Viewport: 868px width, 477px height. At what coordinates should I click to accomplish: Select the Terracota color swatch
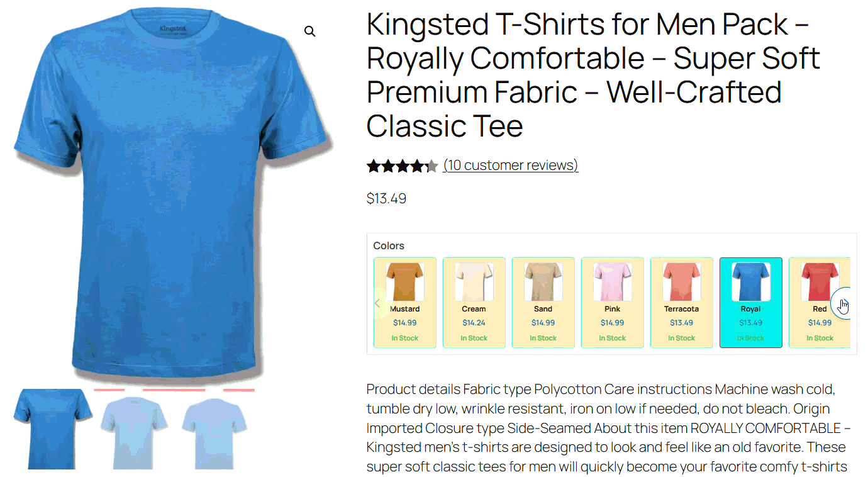click(682, 303)
